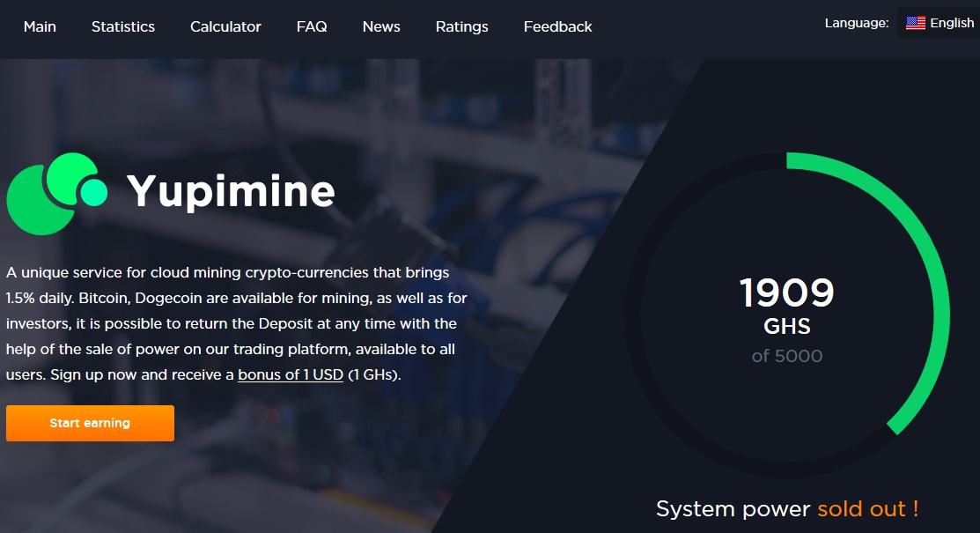Image resolution: width=980 pixels, height=533 pixels.
Task: Go to the FAQ page
Action: click(x=311, y=26)
